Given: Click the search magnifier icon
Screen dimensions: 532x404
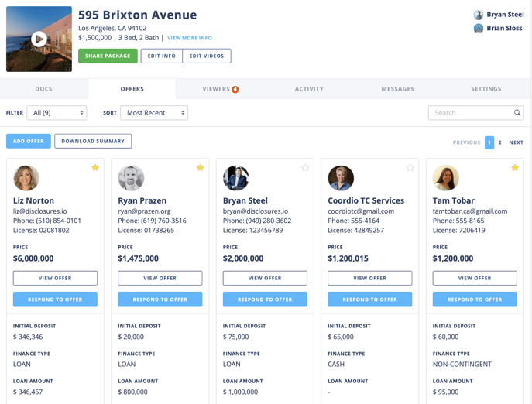Looking at the screenshot, I should point(517,113).
